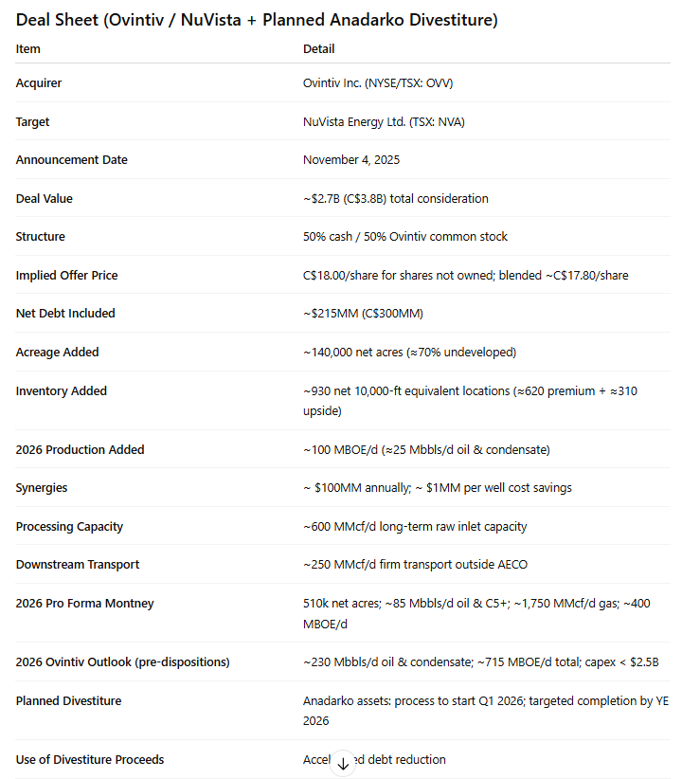This screenshot has height=779, width=700.
Task: Click the scroll-down arrow button
Action: [x=343, y=764]
